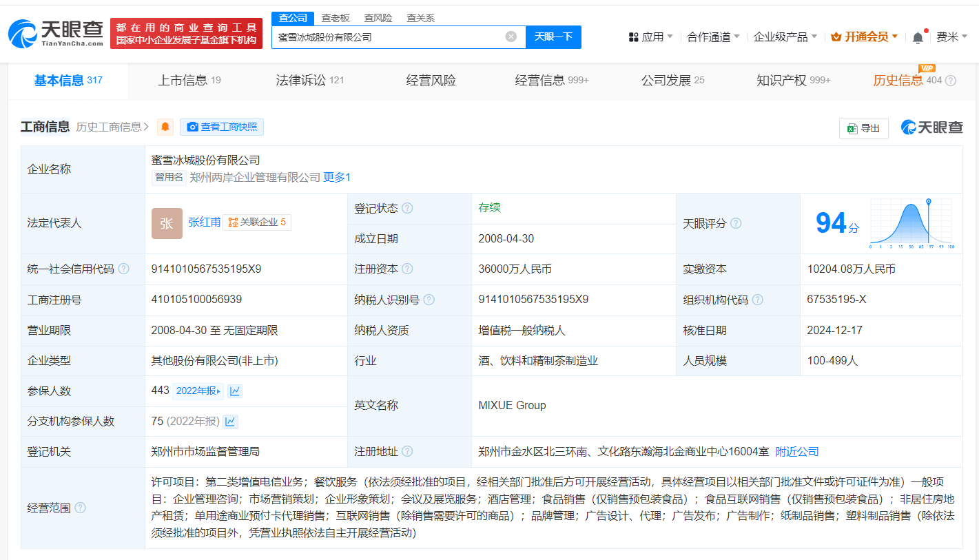Open trend chart icon beside 分支机构参保人数
The width and height of the screenshot is (979, 560).
point(231,422)
